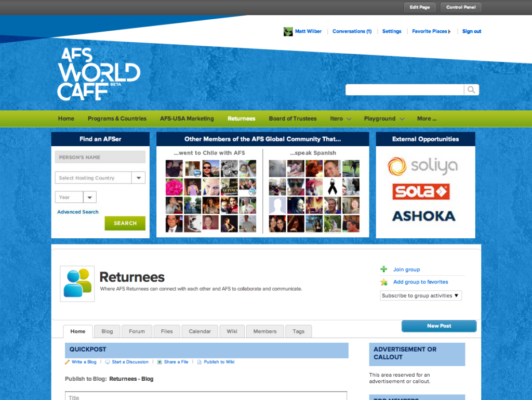Click the Ashoka logo
Screen dimensions: 532x400
423,216
